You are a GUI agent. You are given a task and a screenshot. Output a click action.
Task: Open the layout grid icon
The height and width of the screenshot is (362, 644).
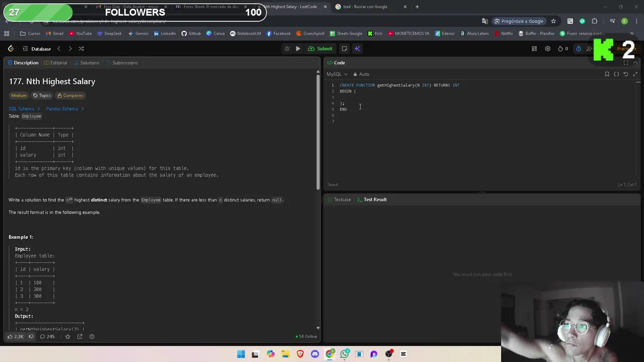coord(534,49)
